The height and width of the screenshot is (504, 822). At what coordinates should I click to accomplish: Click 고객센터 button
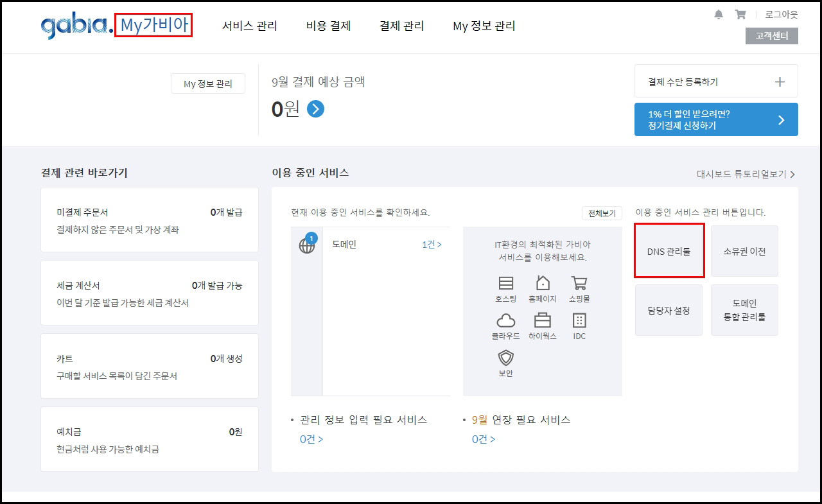[772, 36]
